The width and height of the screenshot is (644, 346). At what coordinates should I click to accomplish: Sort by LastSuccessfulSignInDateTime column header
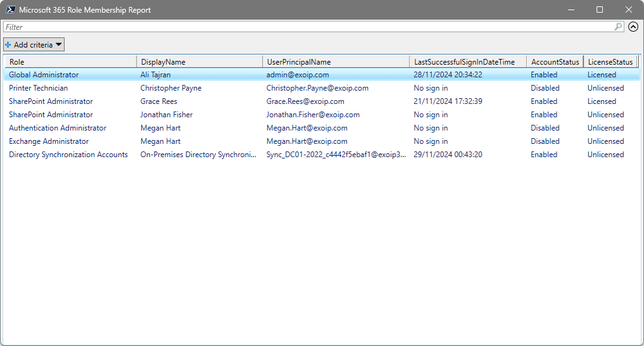click(468, 61)
